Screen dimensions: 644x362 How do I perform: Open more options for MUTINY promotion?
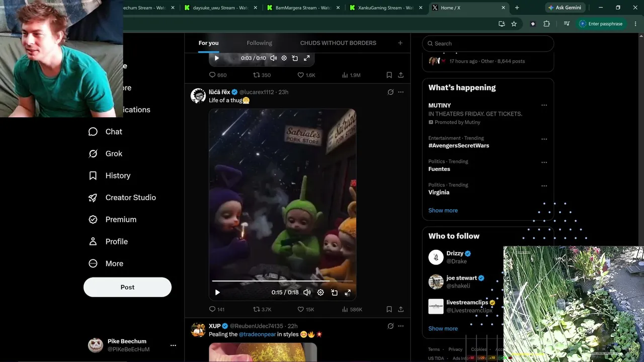click(544, 105)
